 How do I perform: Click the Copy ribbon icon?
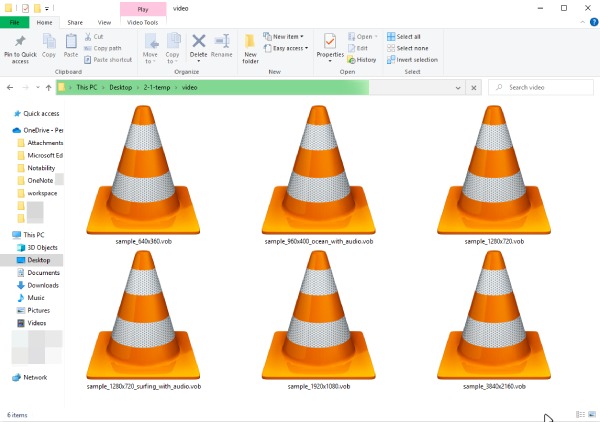click(49, 41)
